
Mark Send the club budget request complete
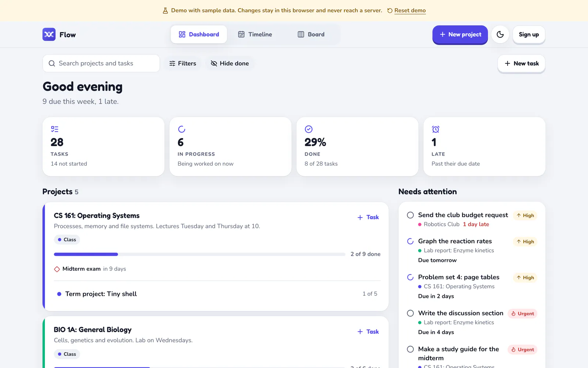click(x=410, y=215)
